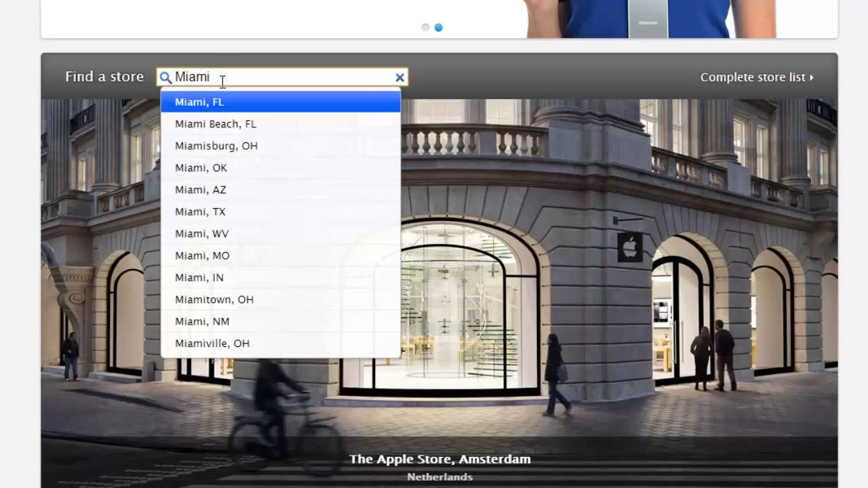Choose Miami, IN suggestion
This screenshot has height=488, width=868.
(x=281, y=277)
